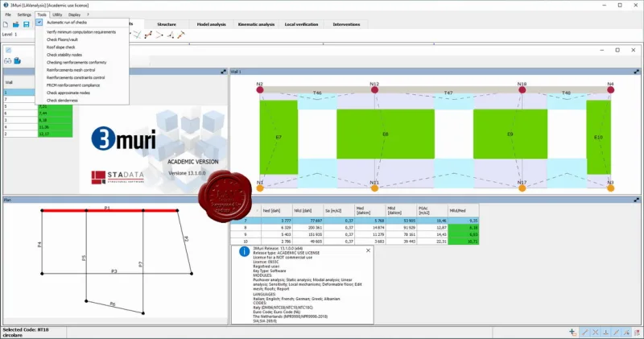Switch to the Structure tab
Screen dimensions: 644x339
pyautogui.click(x=167, y=24)
